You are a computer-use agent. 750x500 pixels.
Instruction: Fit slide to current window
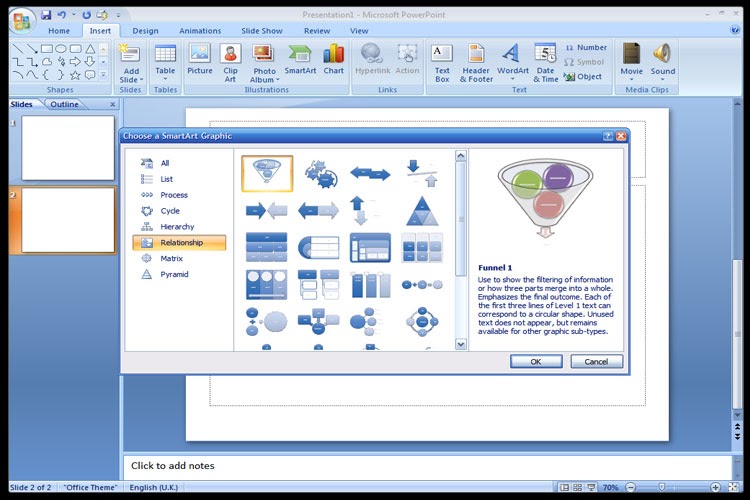point(733,487)
